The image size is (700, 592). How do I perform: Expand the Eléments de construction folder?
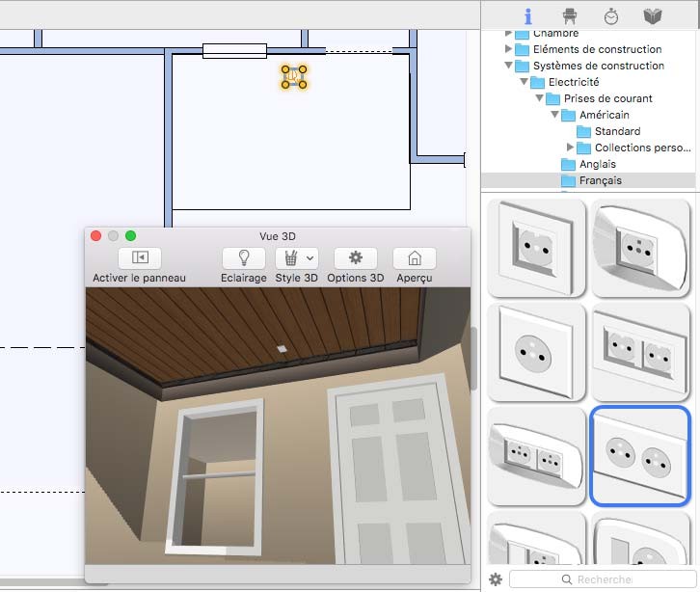click(508, 49)
